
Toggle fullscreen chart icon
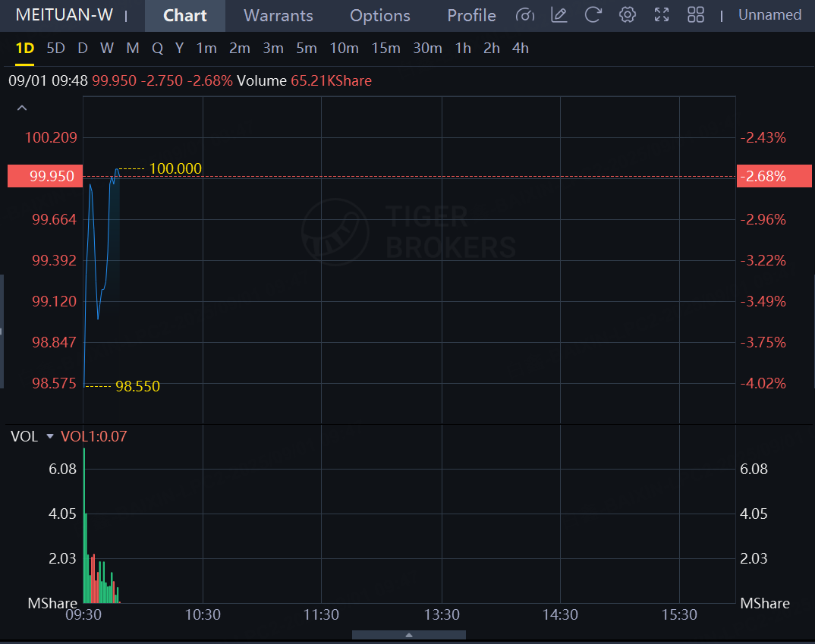(662, 15)
